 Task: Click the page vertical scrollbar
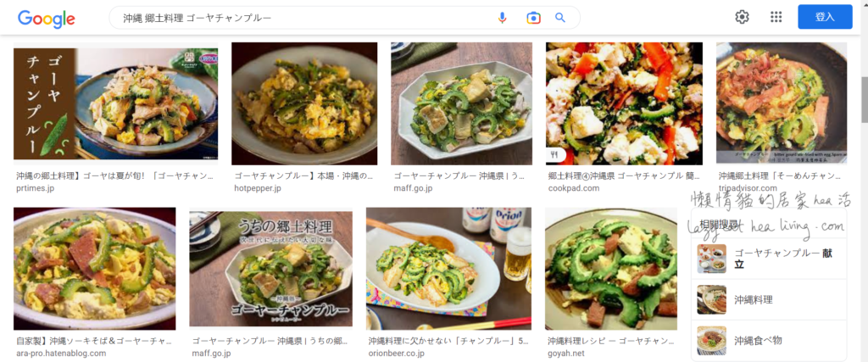[x=864, y=100]
